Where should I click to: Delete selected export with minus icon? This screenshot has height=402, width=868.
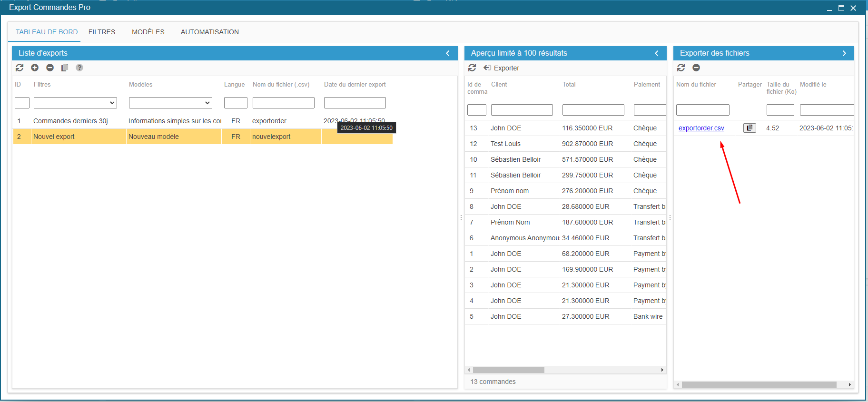coord(50,68)
